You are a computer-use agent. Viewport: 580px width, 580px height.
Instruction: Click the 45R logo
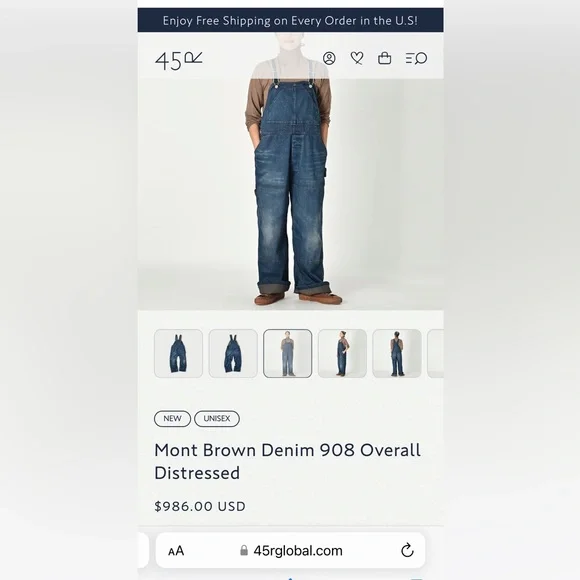pyautogui.click(x=179, y=61)
